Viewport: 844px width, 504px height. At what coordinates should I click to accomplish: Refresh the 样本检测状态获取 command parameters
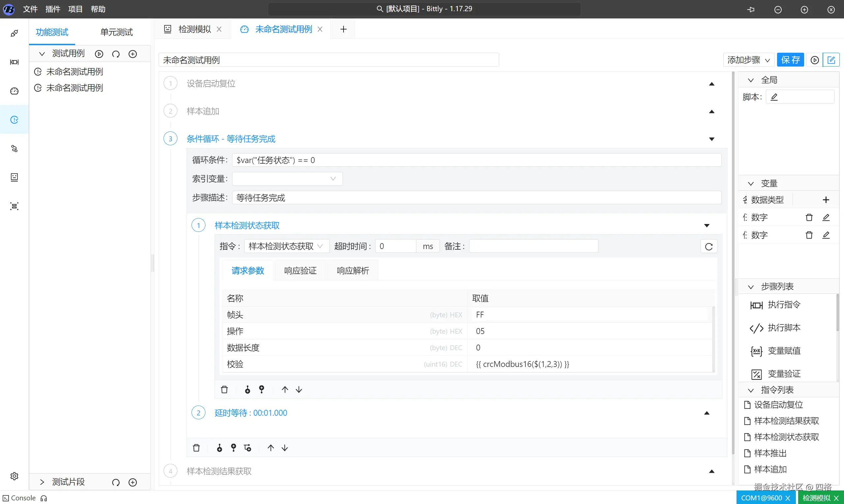click(x=709, y=247)
